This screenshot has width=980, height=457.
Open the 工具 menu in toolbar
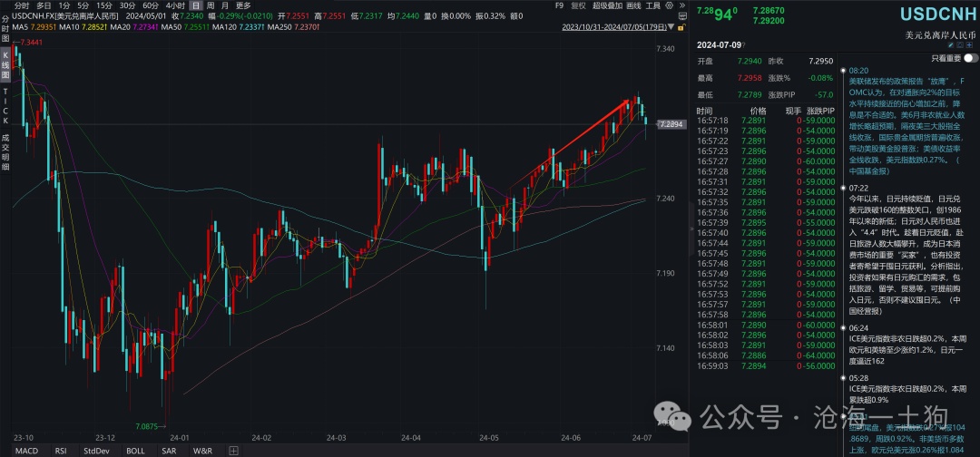click(653, 5)
